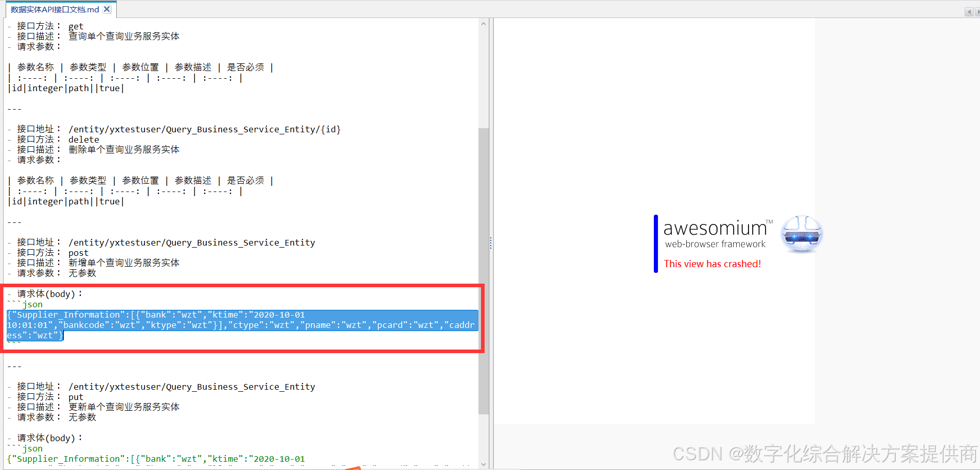
Task: Click the selected JSON line starting with Supplier_Information
Action: 156,315
